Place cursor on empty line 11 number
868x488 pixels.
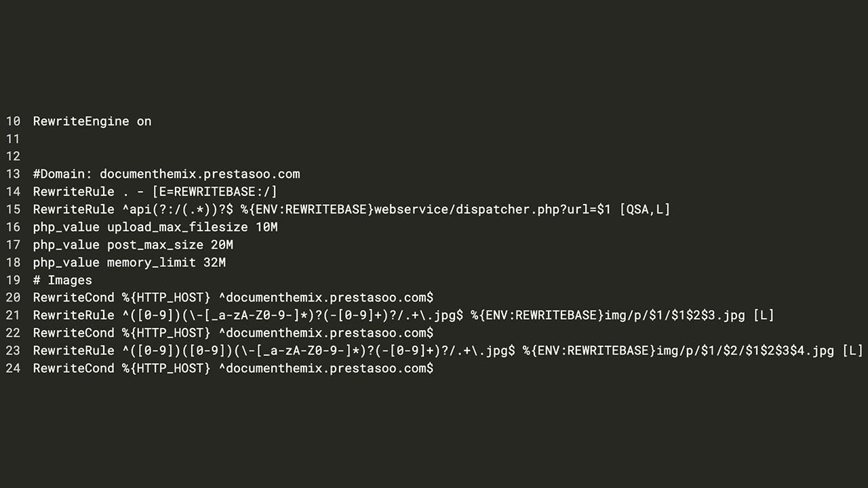tap(13, 139)
